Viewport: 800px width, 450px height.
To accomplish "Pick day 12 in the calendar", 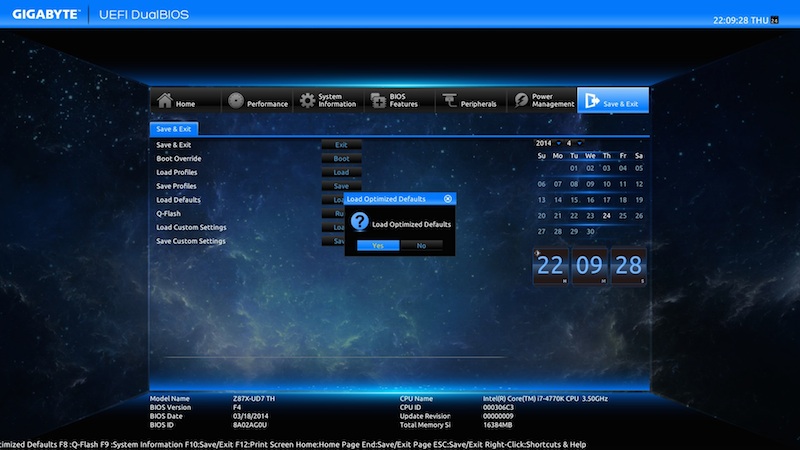I will (639, 184).
